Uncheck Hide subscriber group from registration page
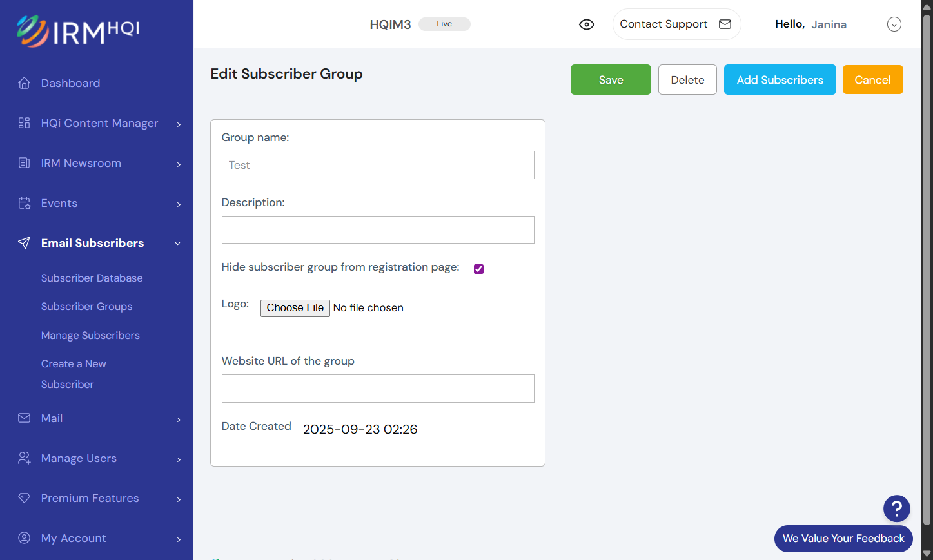Image resolution: width=933 pixels, height=560 pixels. pyautogui.click(x=478, y=269)
